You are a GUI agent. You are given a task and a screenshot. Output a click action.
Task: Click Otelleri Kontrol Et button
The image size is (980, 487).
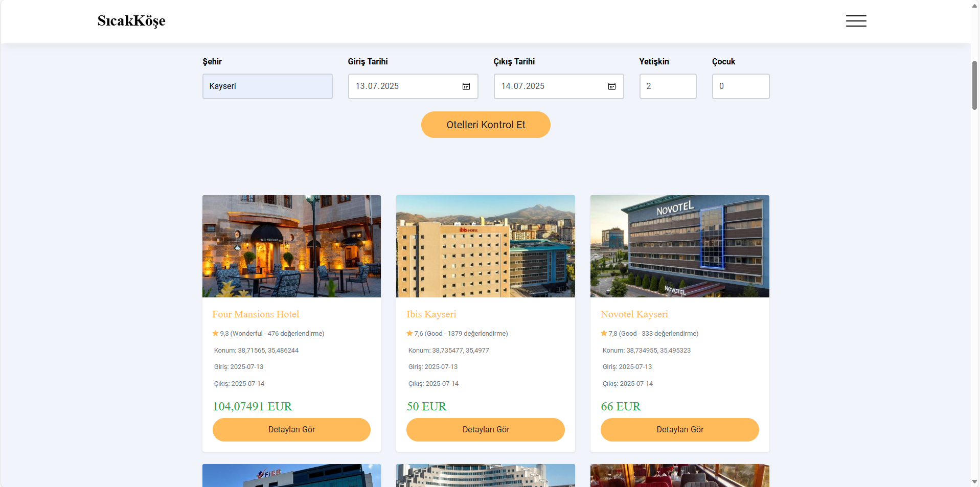pos(486,125)
